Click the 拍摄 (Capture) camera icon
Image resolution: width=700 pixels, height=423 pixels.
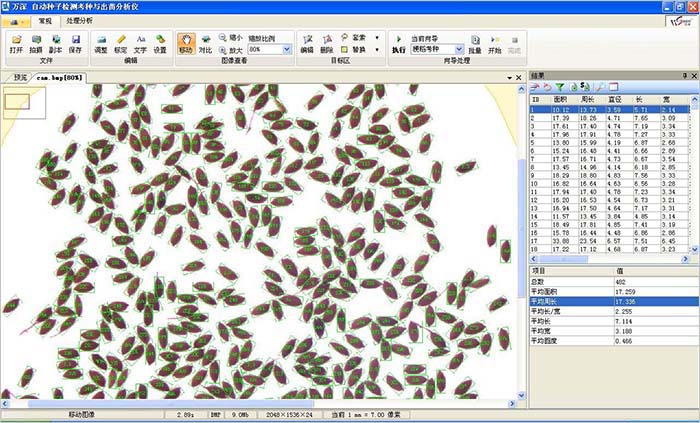pyautogui.click(x=36, y=43)
